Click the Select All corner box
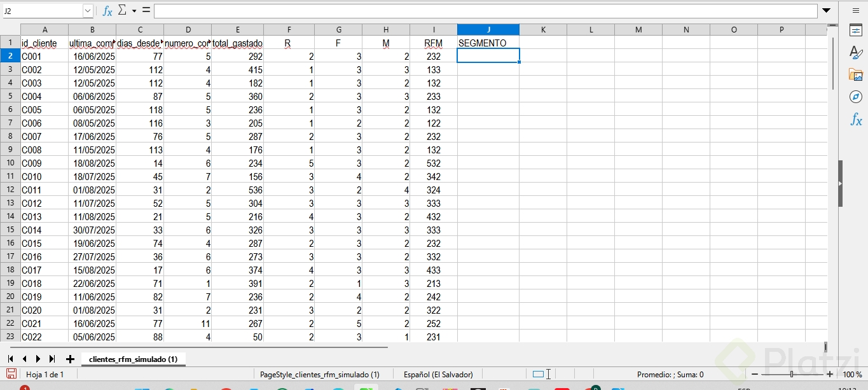The height and width of the screenshot is (390, 868). coord(10,29)
